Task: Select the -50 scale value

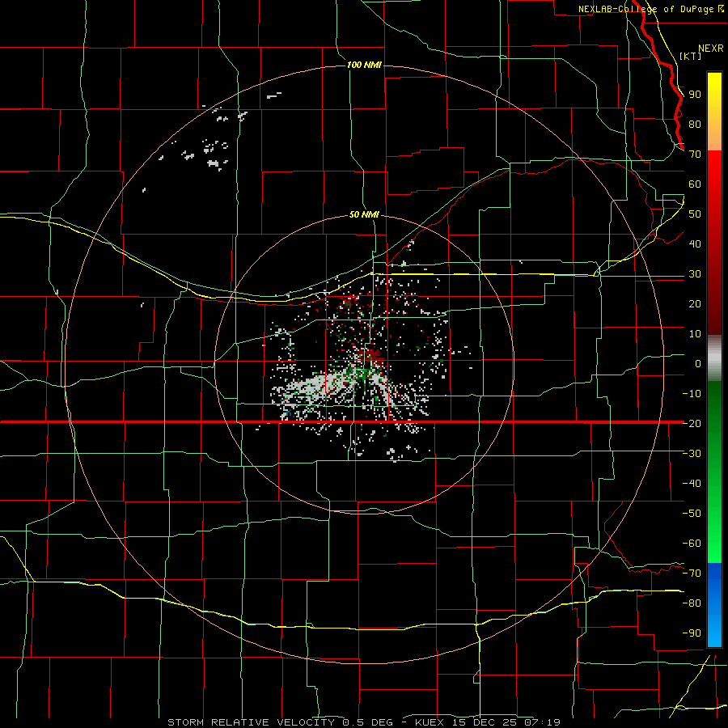Action: pyautogui.click(x=692, y=513)
